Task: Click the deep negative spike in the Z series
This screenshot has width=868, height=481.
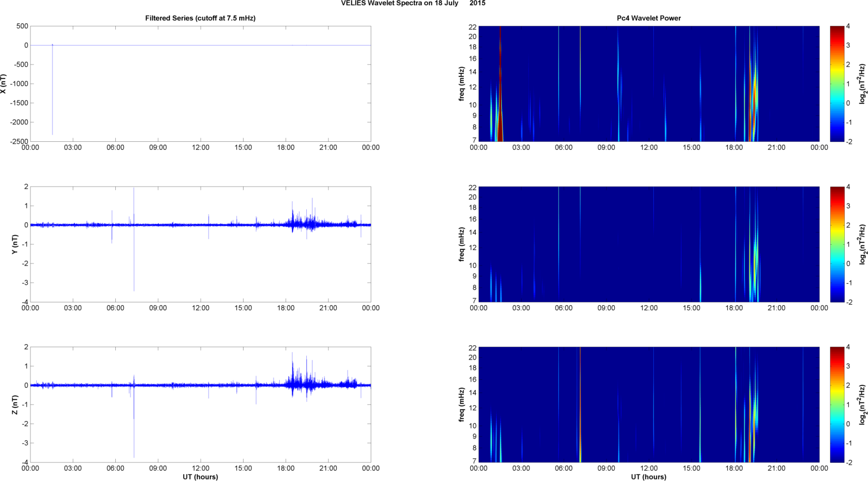Action: click(x=134, y=435)
